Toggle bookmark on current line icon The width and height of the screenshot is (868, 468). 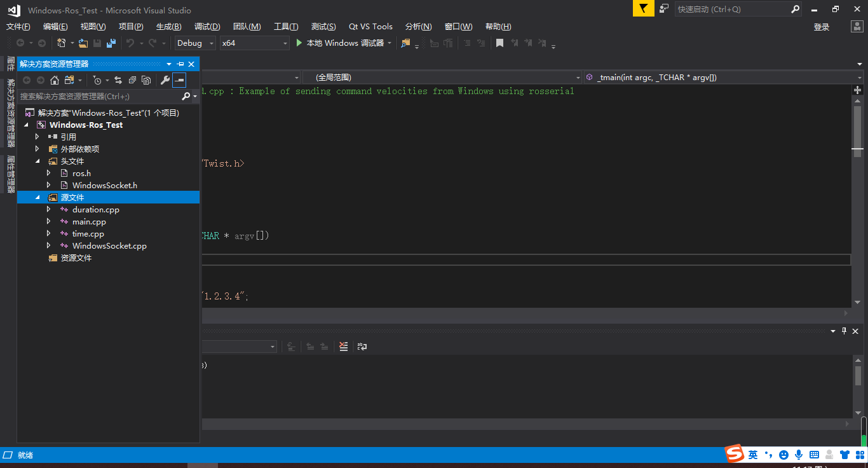tap(500, 43)
